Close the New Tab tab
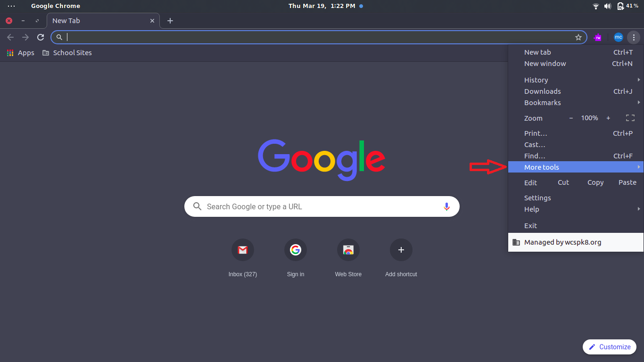Viewport: 644px width, 362px height. point(152,21)
